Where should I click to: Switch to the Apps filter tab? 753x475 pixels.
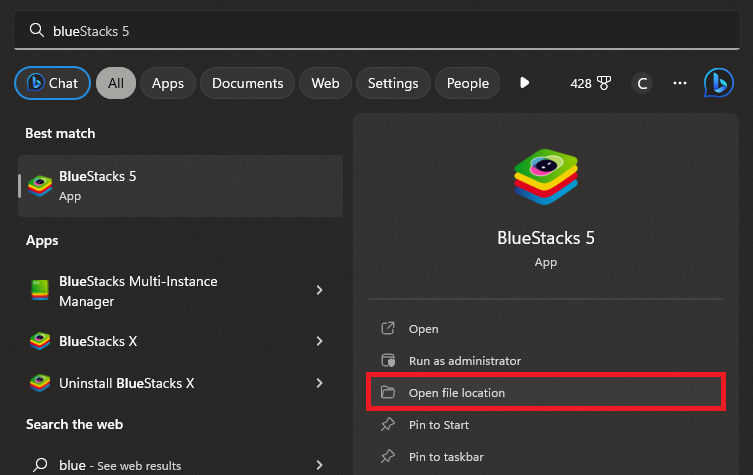pyautogui.click(x=167, y=83)
